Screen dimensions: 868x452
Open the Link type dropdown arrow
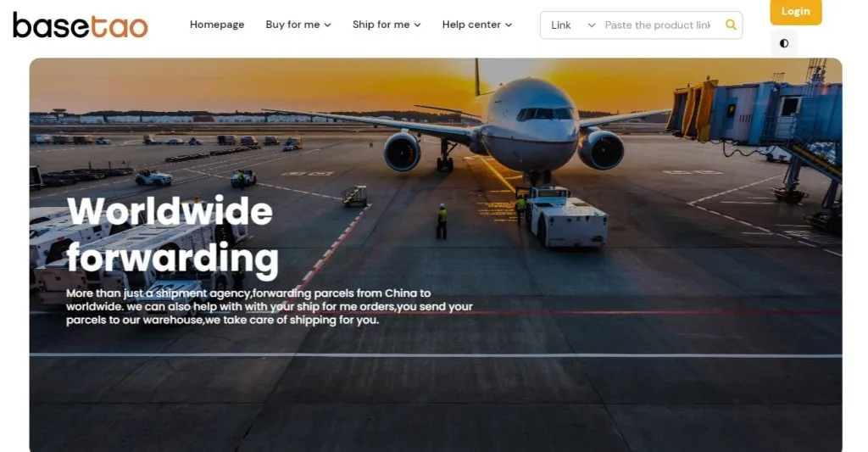[591, 25]
